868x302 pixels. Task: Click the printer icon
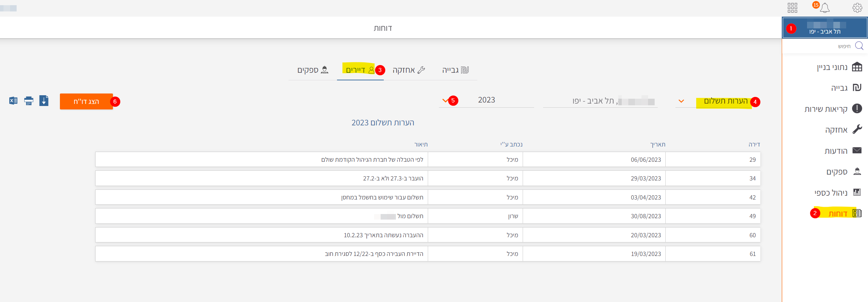(x=29, y=101)
